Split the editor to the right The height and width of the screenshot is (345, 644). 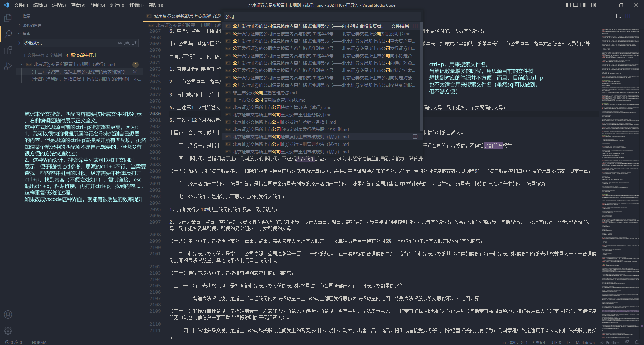(x=628, y=16)
